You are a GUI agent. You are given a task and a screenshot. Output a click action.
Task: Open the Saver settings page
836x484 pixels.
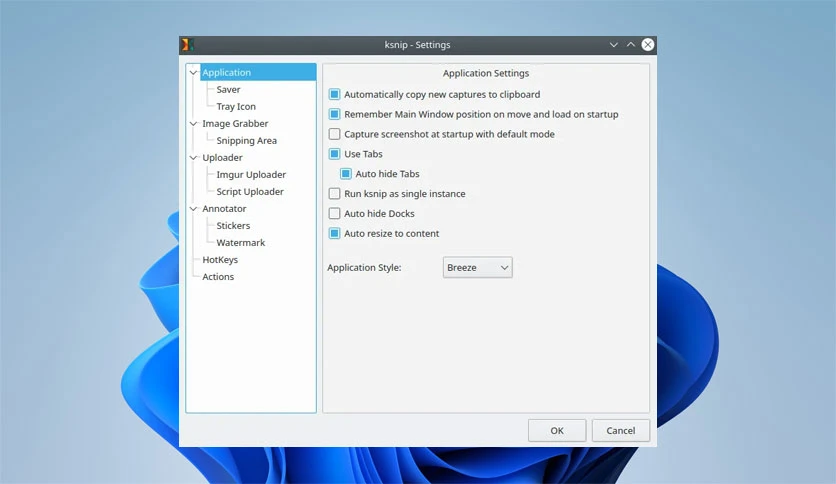(228, 90)
